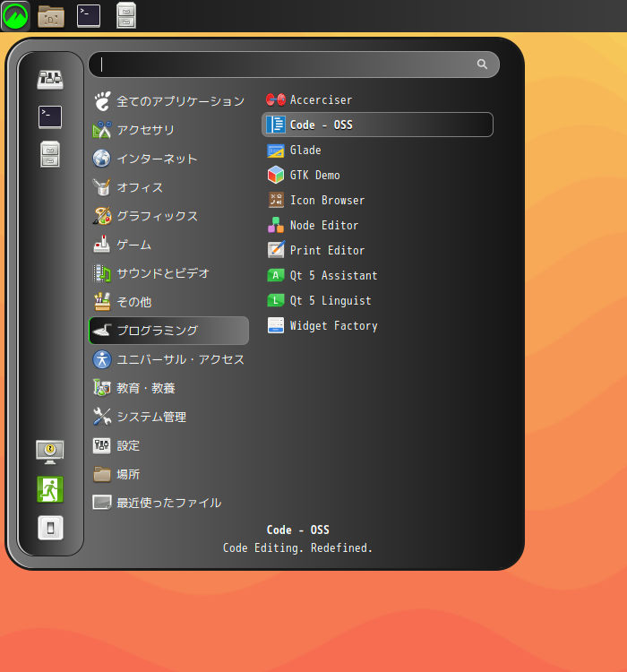Open Icon Browser
627x672 pixels.
(x=377, y=200)
